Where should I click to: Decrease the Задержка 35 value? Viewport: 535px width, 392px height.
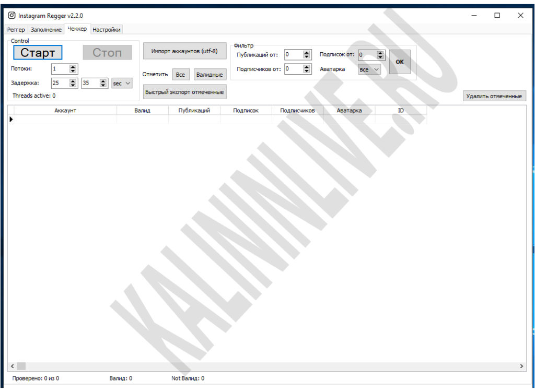[x=103, y=85]
